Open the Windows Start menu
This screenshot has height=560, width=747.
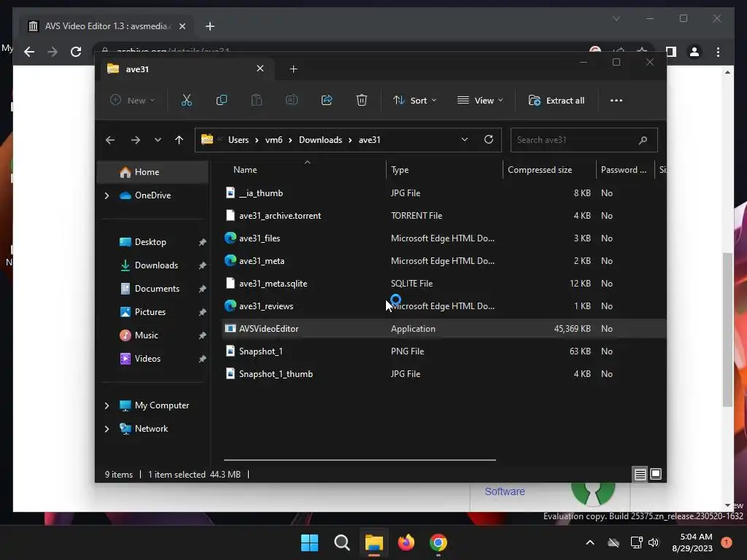click(x=309, y=542)
